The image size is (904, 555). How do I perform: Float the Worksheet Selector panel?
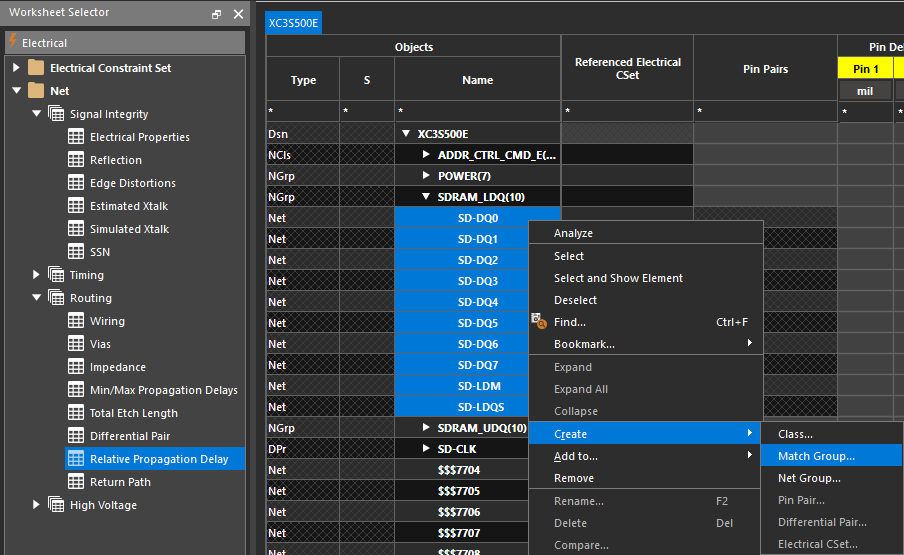pos(217,14)
